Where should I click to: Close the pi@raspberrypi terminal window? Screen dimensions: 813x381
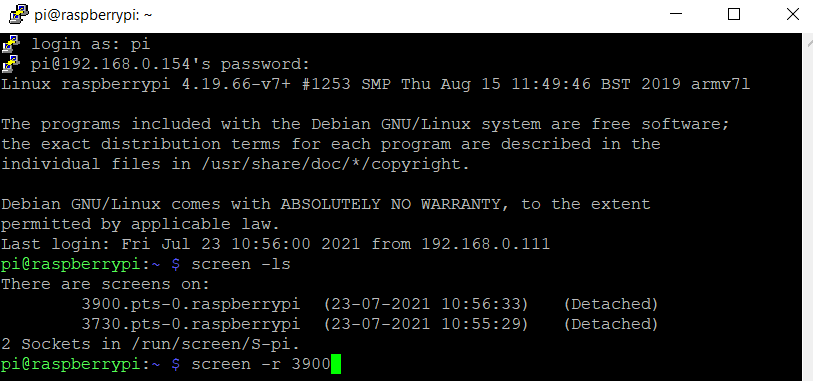coord(792,15)
